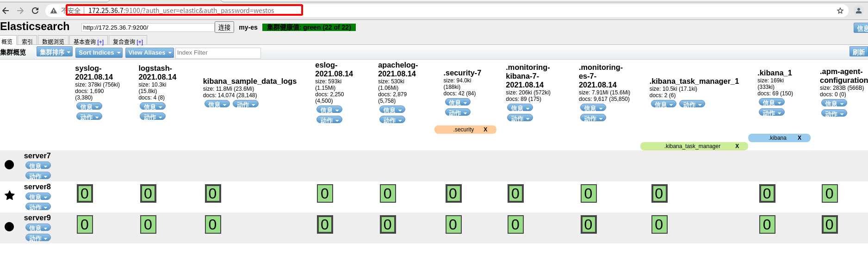Click server8 shard 0 of kibana_sample_data_logs
868x255 pixels.
(213, 193)
